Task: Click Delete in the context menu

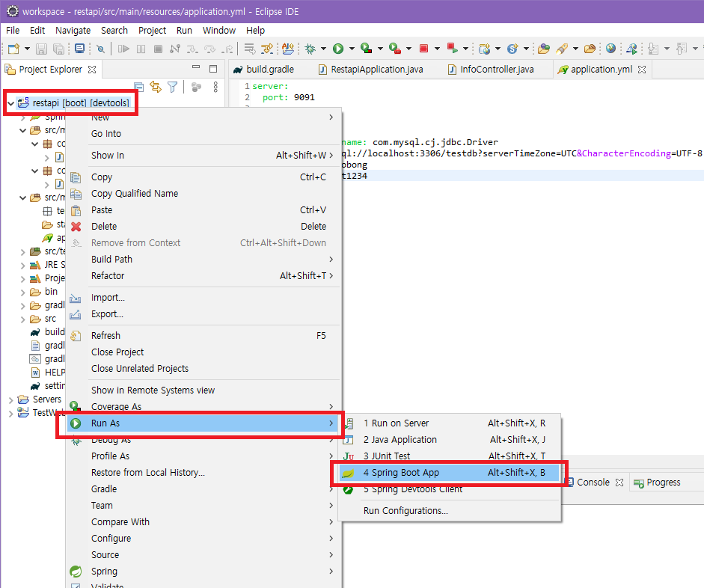Action: 203,227
